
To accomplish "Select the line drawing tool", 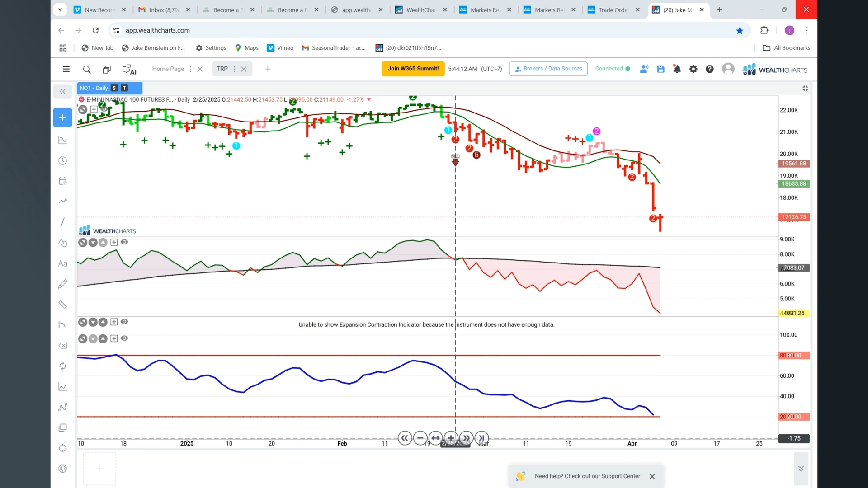I will (63, 222).
